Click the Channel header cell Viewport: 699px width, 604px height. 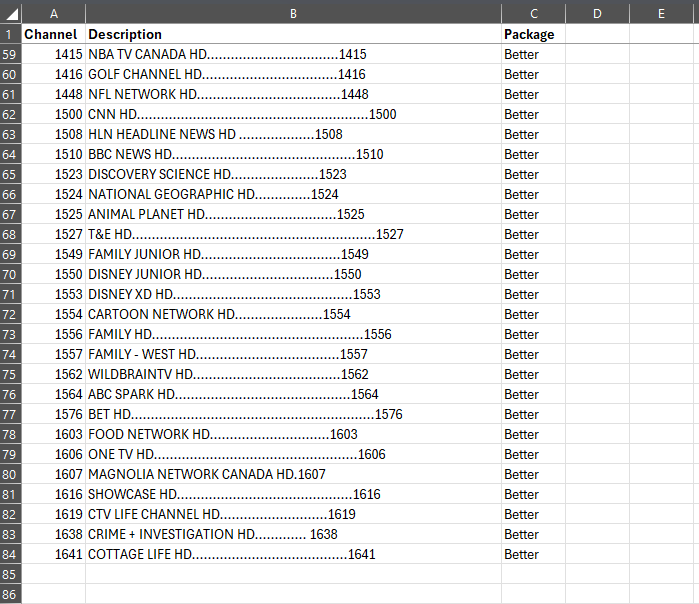click(53, 34)
